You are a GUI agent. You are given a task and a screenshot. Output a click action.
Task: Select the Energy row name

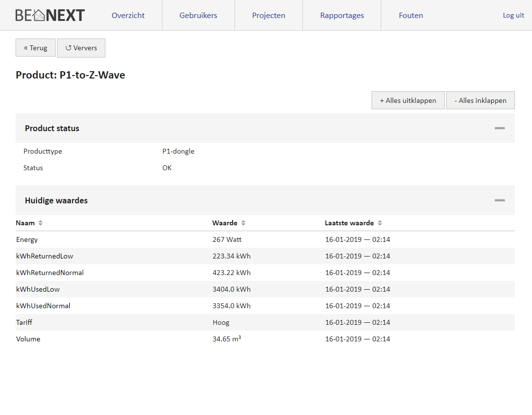point(27,239)
